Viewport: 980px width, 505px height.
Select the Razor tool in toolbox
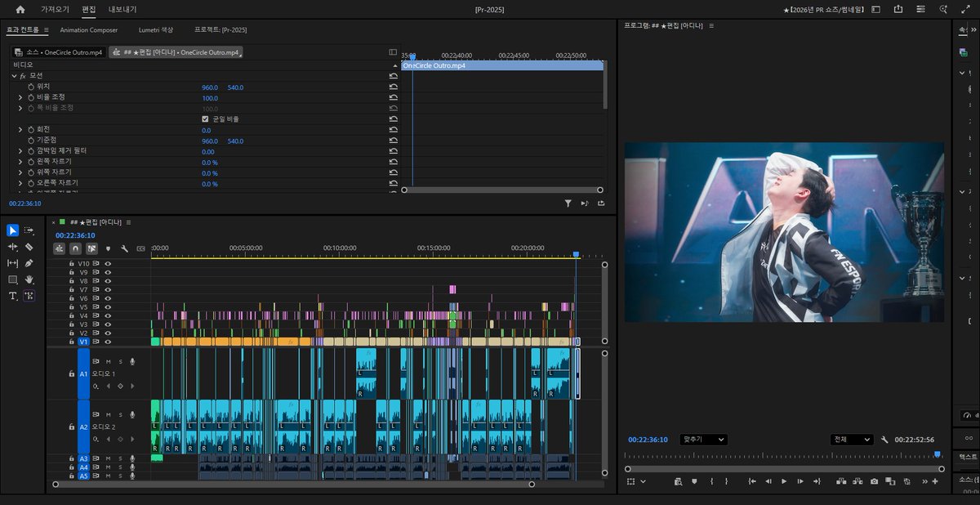(x=29, y=247)
